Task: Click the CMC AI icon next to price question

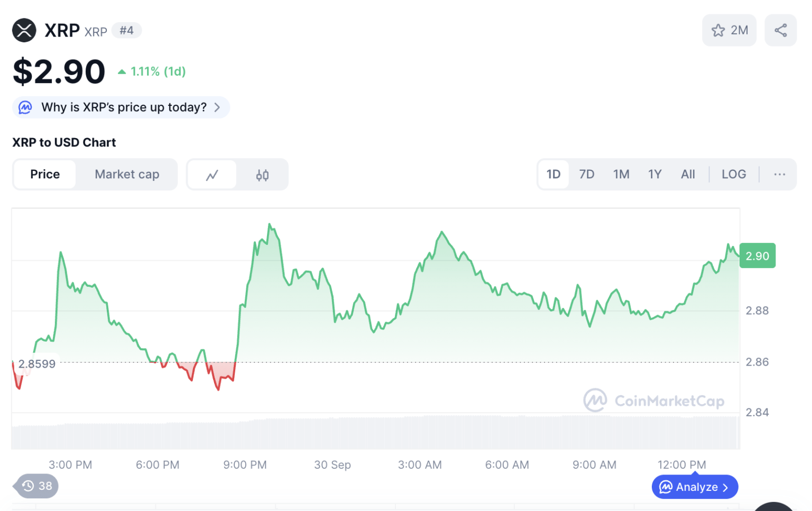Action: (x=25, y=107)
